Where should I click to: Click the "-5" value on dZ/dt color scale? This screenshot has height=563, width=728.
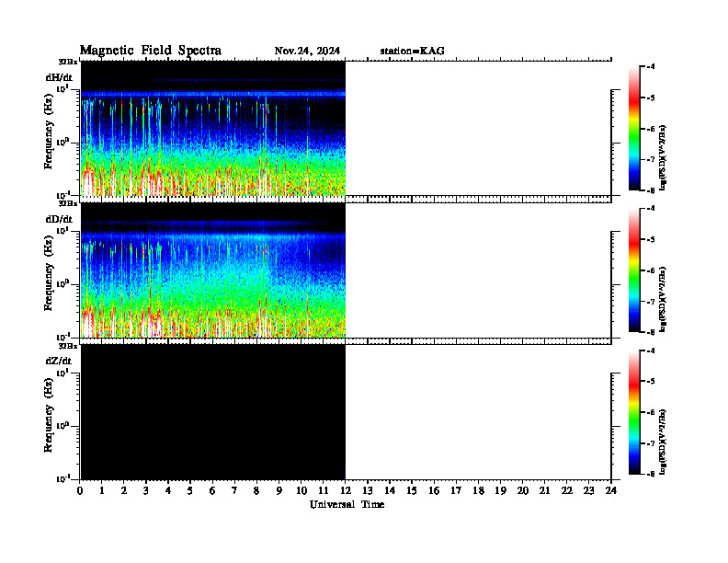[651, 382]
